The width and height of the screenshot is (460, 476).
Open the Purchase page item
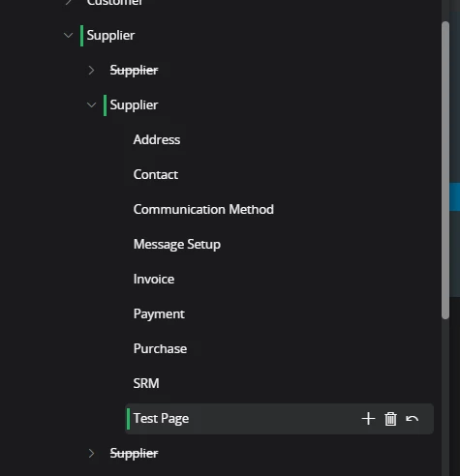click(x=160, y=348)
